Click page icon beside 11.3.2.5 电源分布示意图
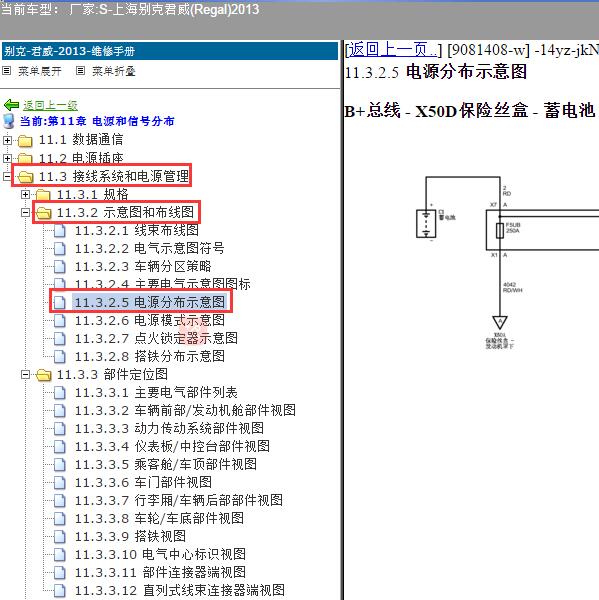The height and width of the screenshot is (600, 599). [x=60, y=303]
